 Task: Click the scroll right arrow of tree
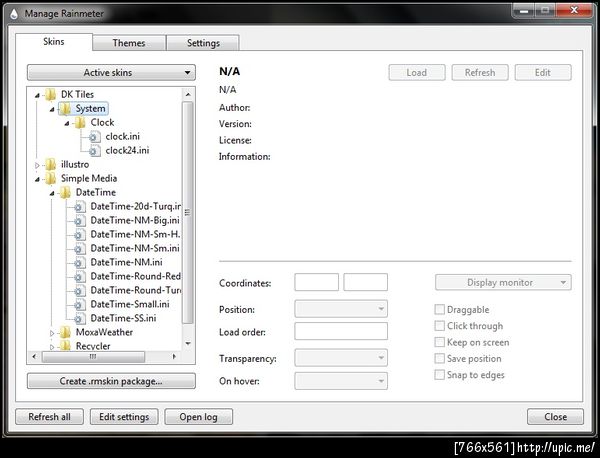click(174, 357)
